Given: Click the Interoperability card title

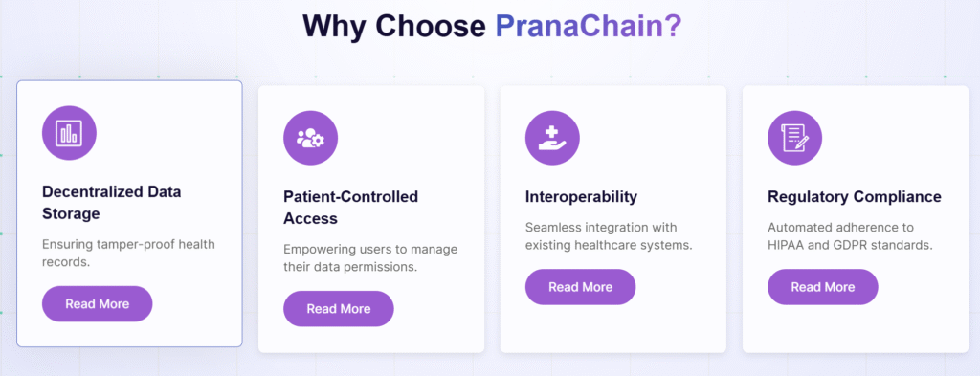Looking at the screenshot, I should coord(581,197).
